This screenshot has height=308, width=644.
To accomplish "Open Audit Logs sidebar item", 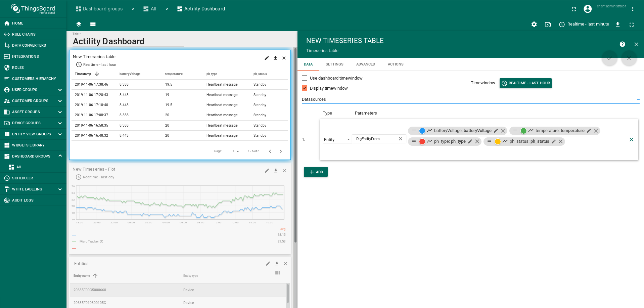I will tap(33, 200).
